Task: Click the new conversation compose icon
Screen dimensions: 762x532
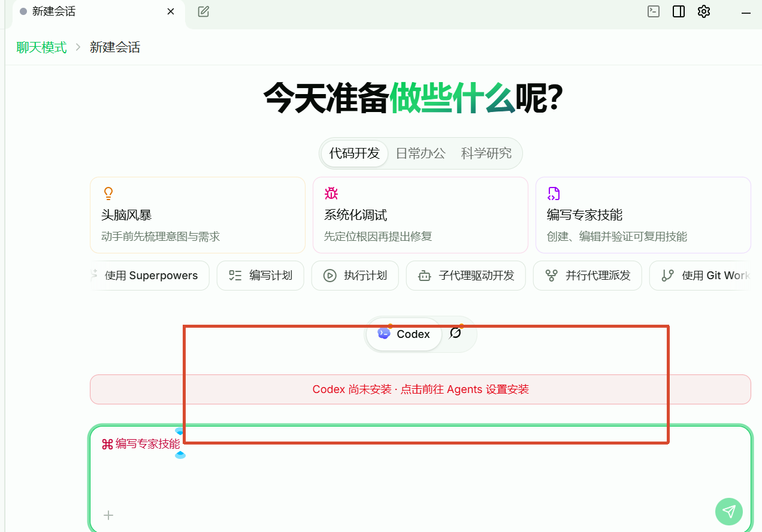Action: 204,11
